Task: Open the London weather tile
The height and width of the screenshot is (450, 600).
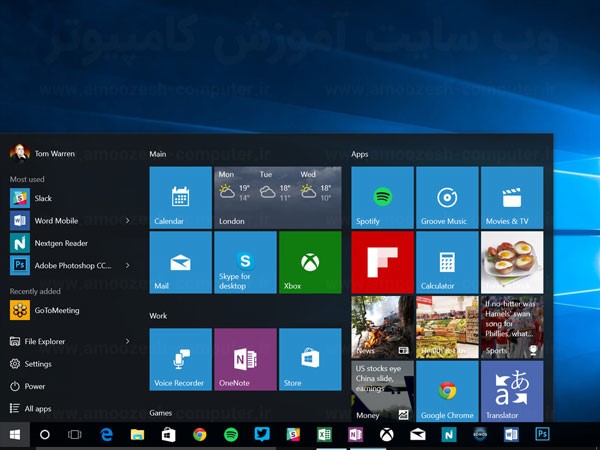Action: point(277,197)
